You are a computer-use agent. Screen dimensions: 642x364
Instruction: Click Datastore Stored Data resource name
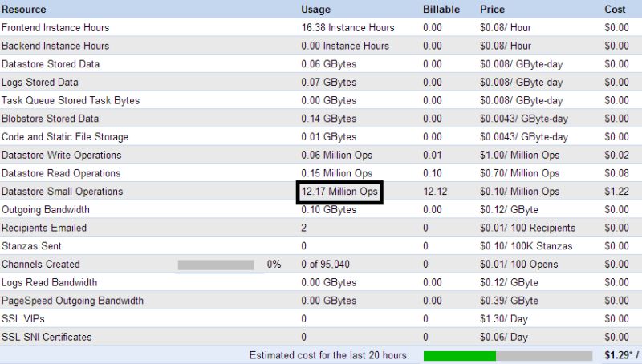[51, 64]
